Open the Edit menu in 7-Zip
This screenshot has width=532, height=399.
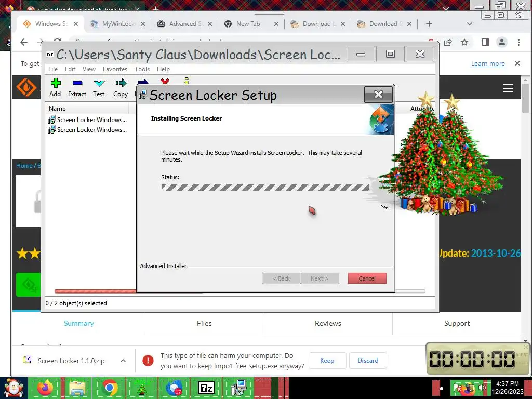pyautogui.click(x=70, y=69)
